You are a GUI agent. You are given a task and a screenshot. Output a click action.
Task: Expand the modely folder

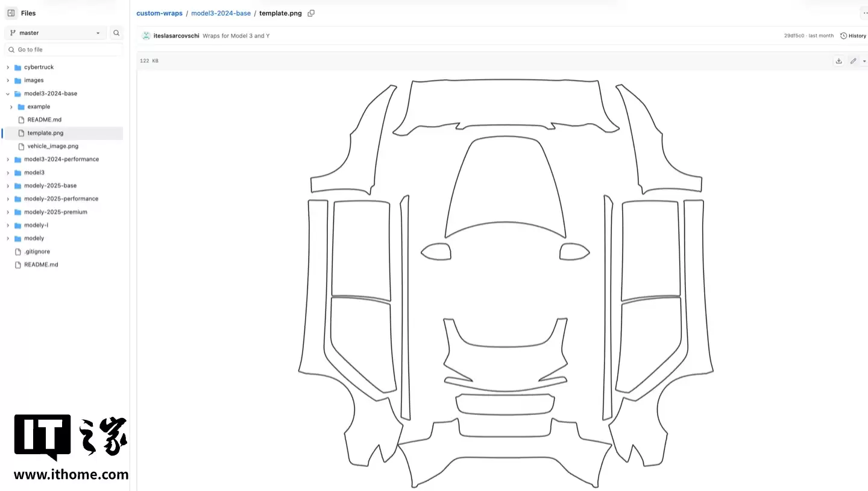click(x=7, y=238)
